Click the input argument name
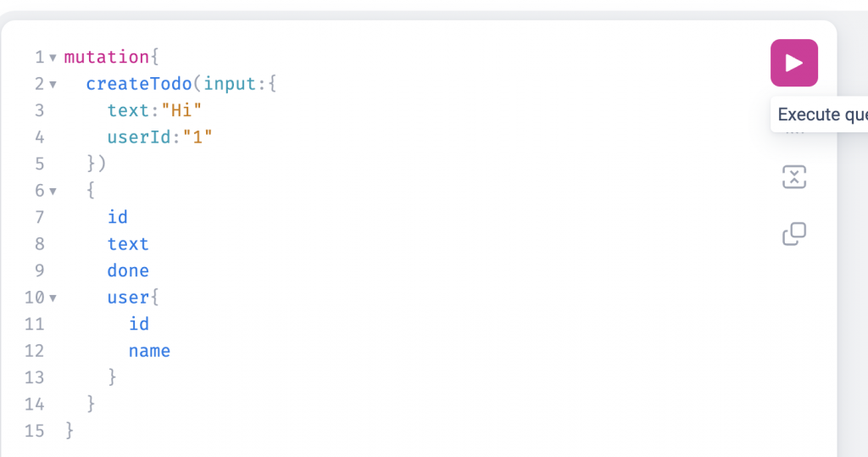 point(230,84)
